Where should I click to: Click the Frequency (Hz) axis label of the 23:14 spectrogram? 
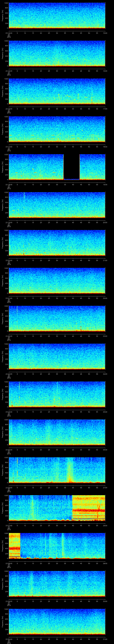pos(3,16)
